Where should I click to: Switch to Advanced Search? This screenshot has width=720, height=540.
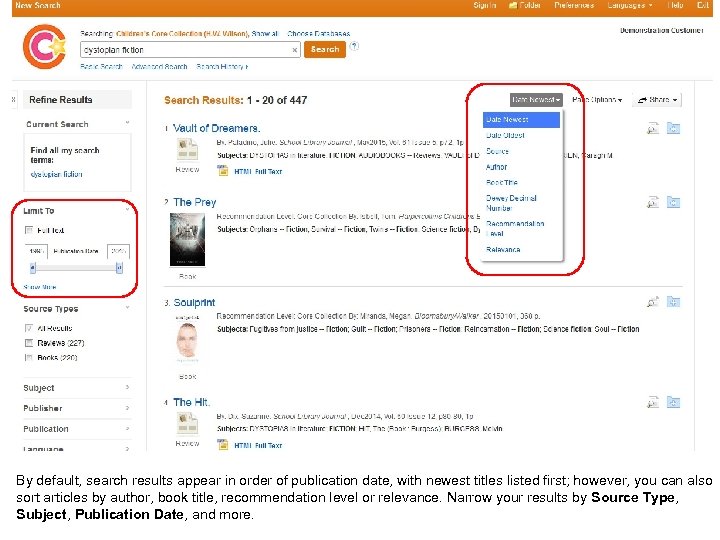pyautogui.click(x=159, y=67)
